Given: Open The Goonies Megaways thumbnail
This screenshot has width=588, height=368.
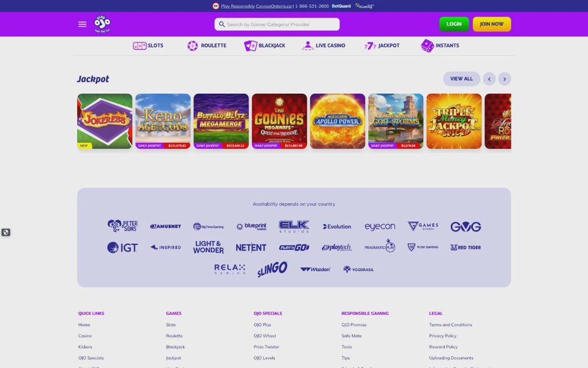Looking at the screenshot, I should click(279, 121).
